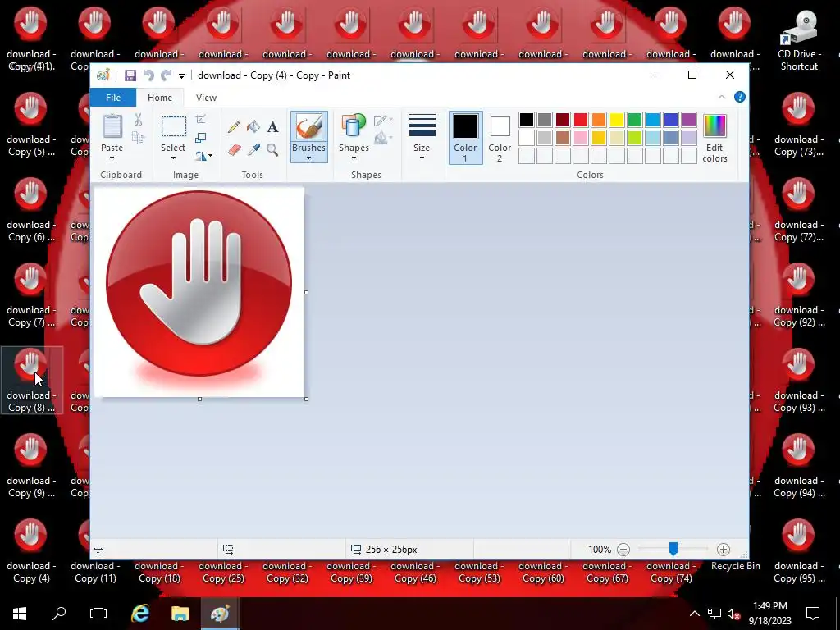Open the shape Outline dropdown
The width and height of the screenshot is (840, 630).
pos(382,121)
